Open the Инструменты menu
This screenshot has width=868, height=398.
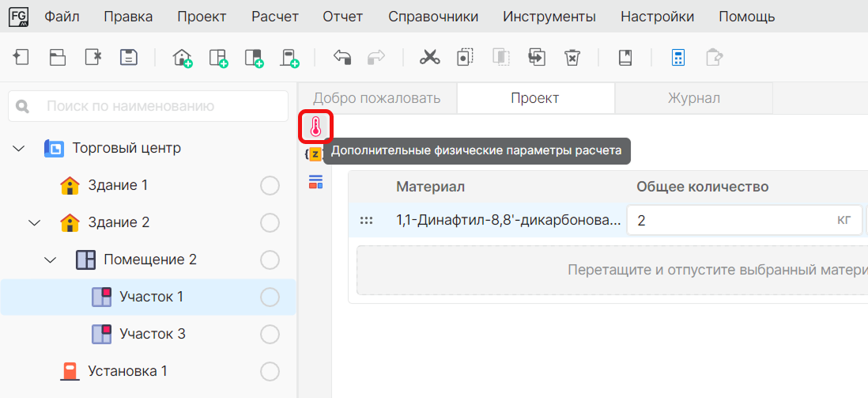point(549,17)
